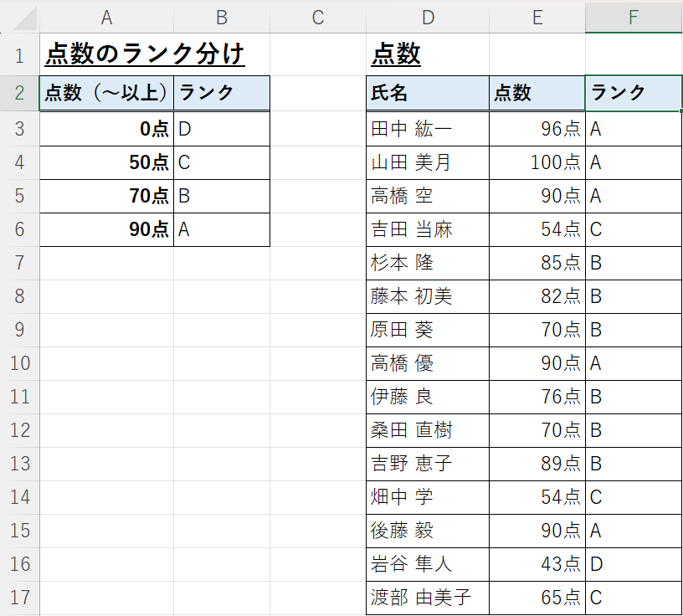The width and height of the screenshot is (683, 616).
Task: Select the 50点 threshold cell
Action: pos(107,162)
